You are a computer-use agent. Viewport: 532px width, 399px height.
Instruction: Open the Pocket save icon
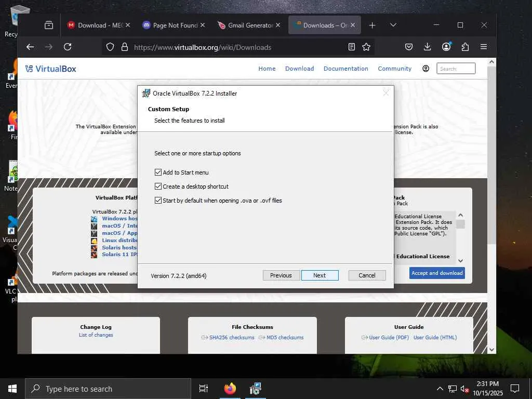click(409, 47)
